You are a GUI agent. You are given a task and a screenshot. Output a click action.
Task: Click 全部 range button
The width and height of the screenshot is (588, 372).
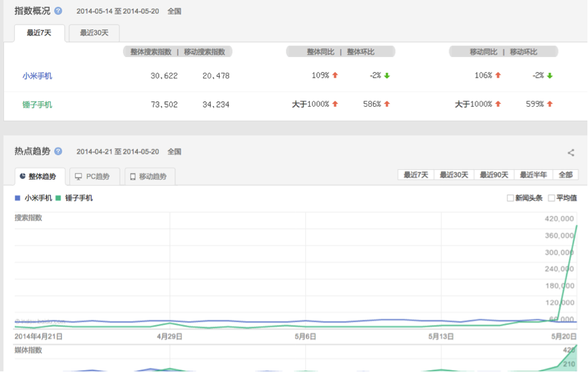coord(566,175)
